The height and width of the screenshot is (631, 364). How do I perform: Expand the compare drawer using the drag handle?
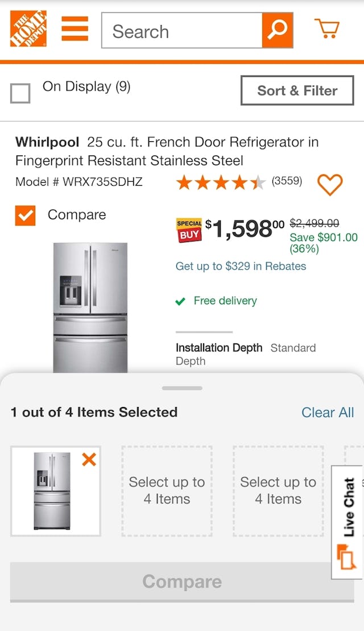click(x=181, y=388)
